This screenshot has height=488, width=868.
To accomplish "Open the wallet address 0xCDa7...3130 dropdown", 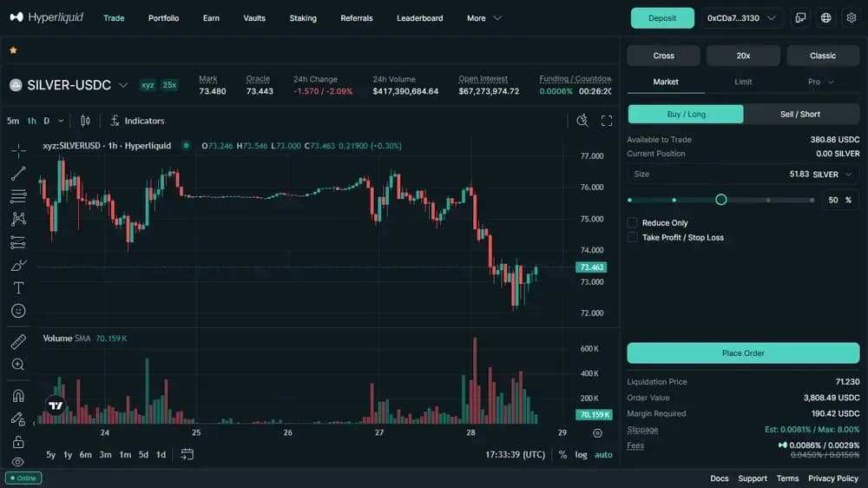I will [x=741, y=18].
